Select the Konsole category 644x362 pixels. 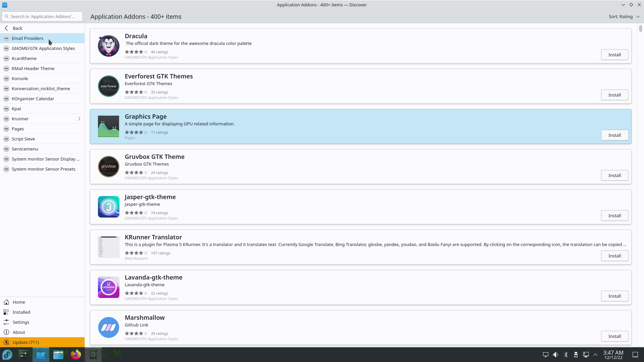tap(42, 78)
